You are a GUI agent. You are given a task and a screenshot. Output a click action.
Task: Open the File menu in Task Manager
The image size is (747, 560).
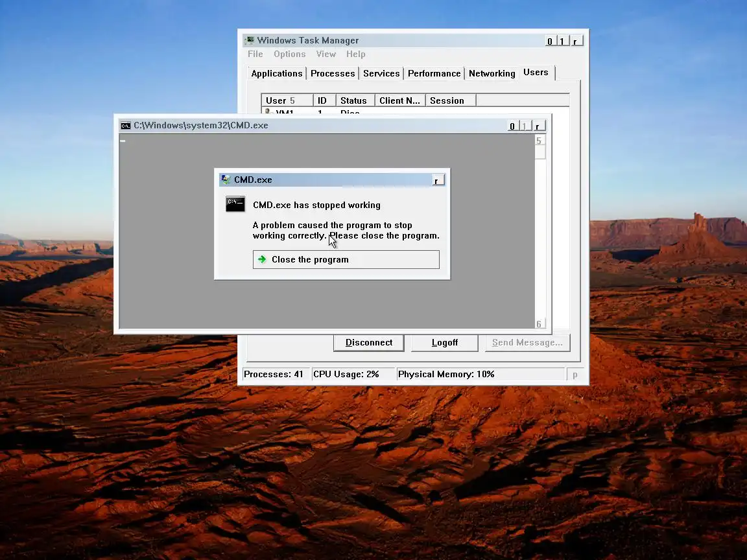tap(255, 54)
